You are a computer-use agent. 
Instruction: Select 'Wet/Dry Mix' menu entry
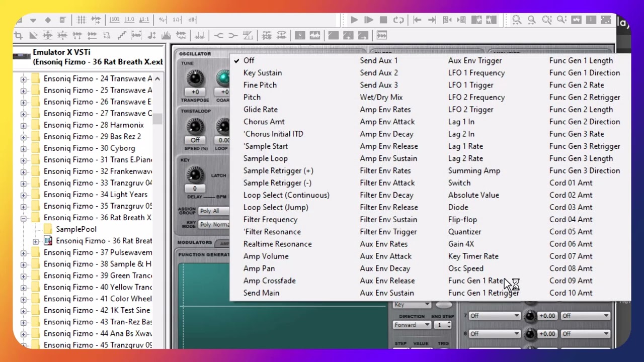coord(381,98)
